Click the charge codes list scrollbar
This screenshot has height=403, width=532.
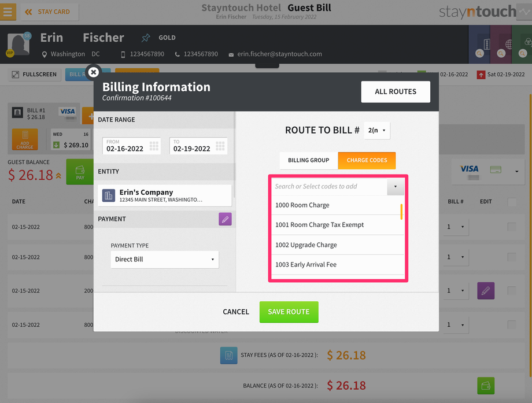click(402, 212)
